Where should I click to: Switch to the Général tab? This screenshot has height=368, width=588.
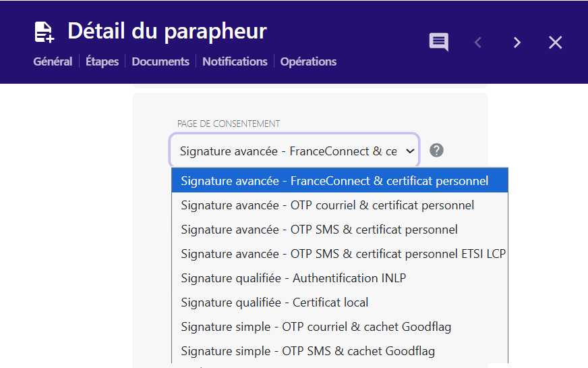tap(53, 61)
